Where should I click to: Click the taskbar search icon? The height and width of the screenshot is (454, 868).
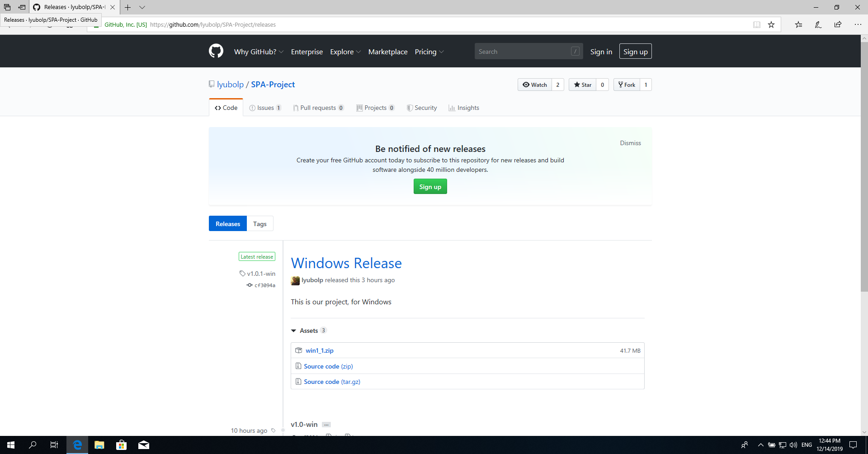pos(33,445)
